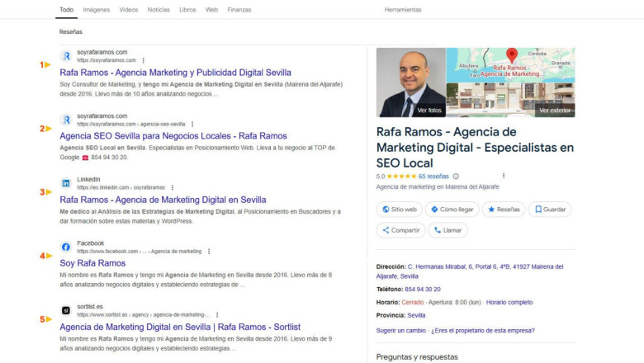This screenshot has height=363, width=644.
Task: Open Herramientas search tools
Action: pyautogui.click(x=403, y=9)
